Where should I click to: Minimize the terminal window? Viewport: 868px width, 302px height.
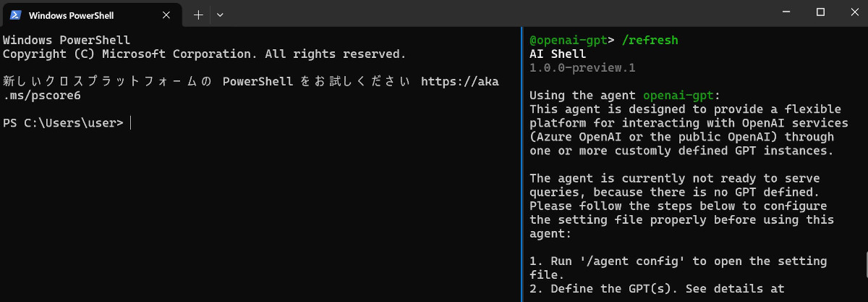coord(786,12)
